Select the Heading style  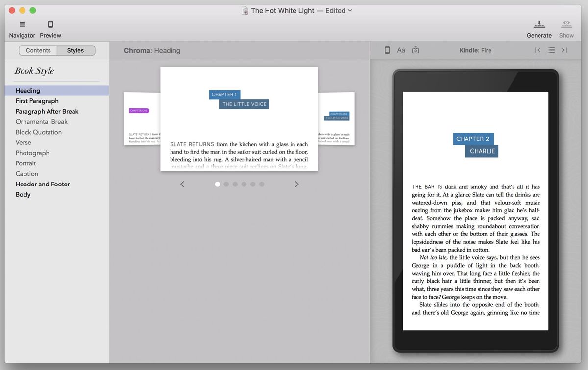(x=27, y=90)
